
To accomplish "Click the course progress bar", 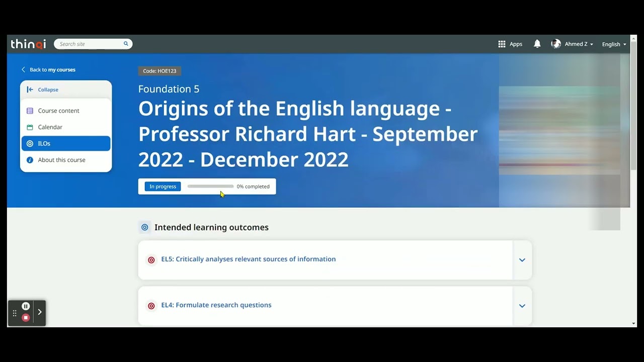I will (210, 187).
